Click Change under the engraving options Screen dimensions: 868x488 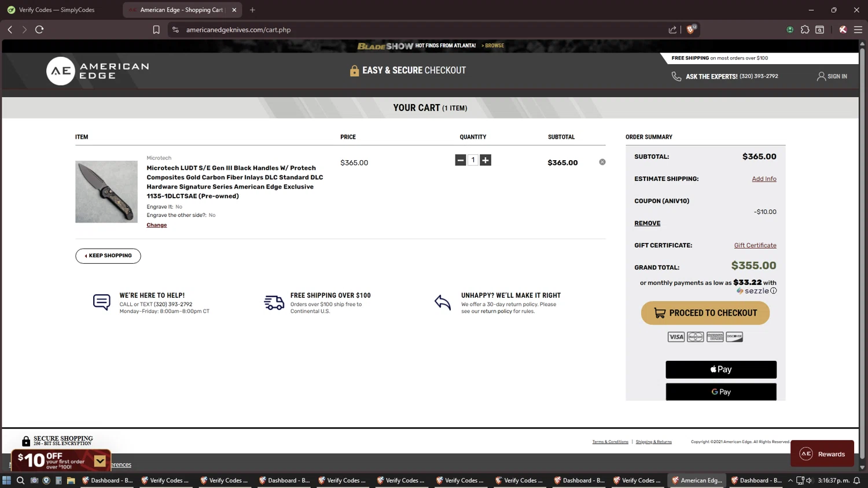coord(157,225)
